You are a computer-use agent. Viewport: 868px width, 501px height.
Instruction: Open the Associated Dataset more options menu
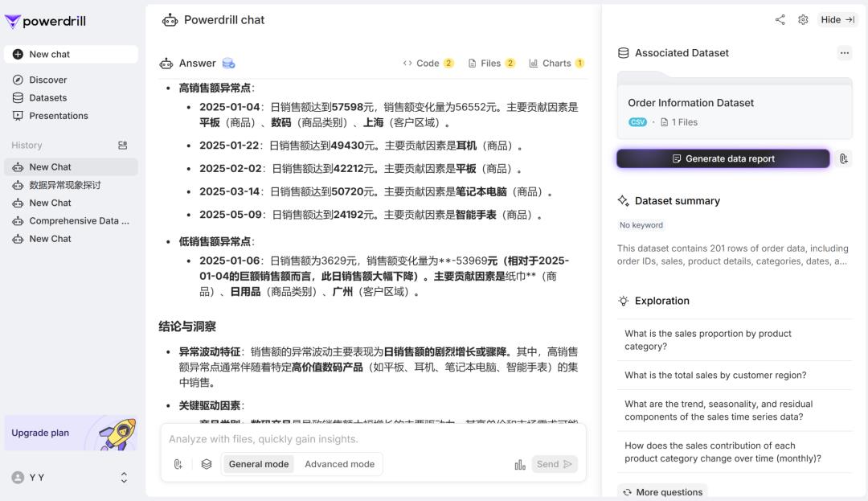844,53
